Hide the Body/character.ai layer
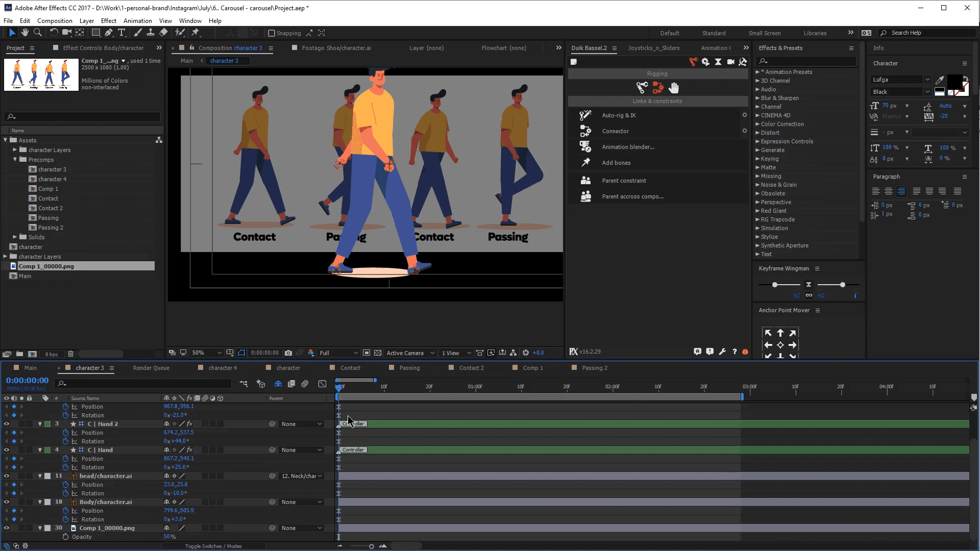The width and height of the screenshot is (980, 551). 7,502
